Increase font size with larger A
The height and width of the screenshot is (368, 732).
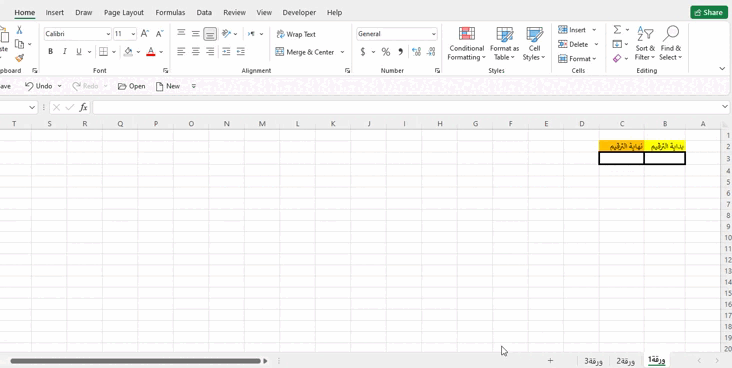coord(145,34)
